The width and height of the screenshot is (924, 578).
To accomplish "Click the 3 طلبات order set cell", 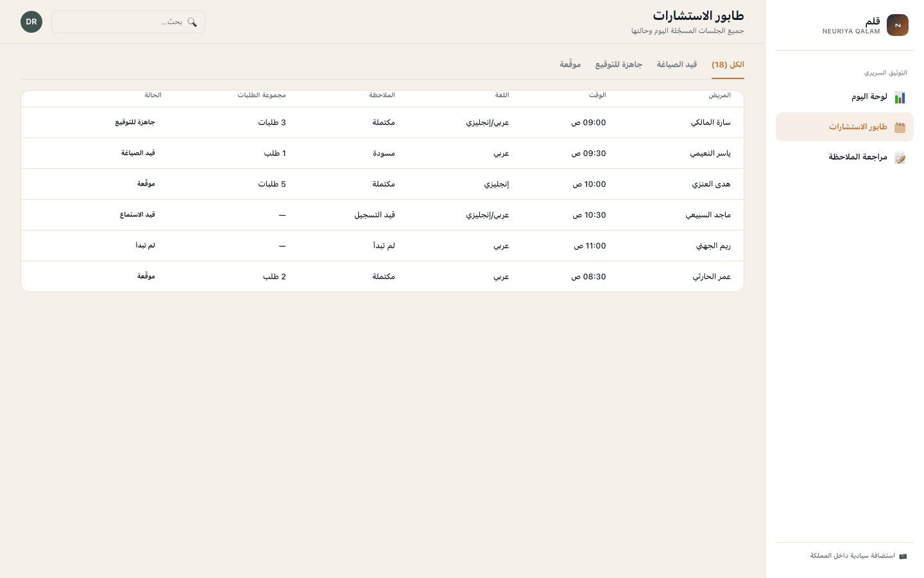I will click(272, 123).
